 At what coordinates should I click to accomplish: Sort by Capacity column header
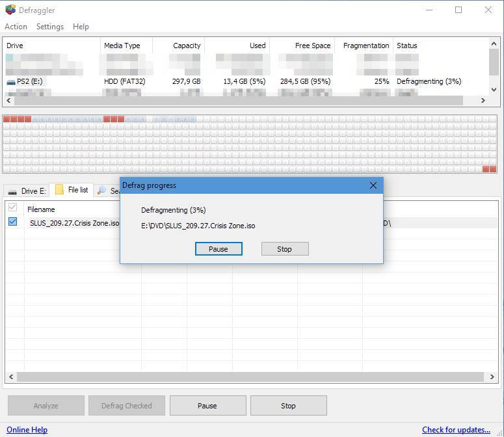[178, 46]
